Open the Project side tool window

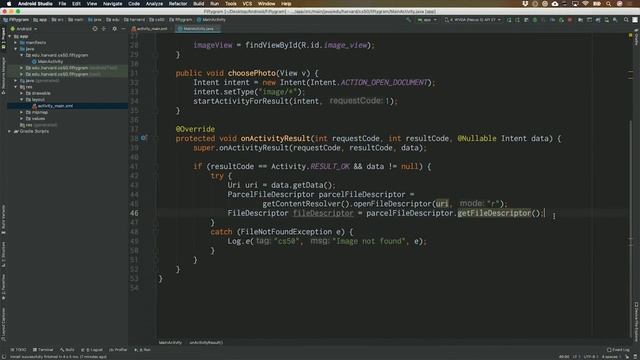(x=3, y=39)
